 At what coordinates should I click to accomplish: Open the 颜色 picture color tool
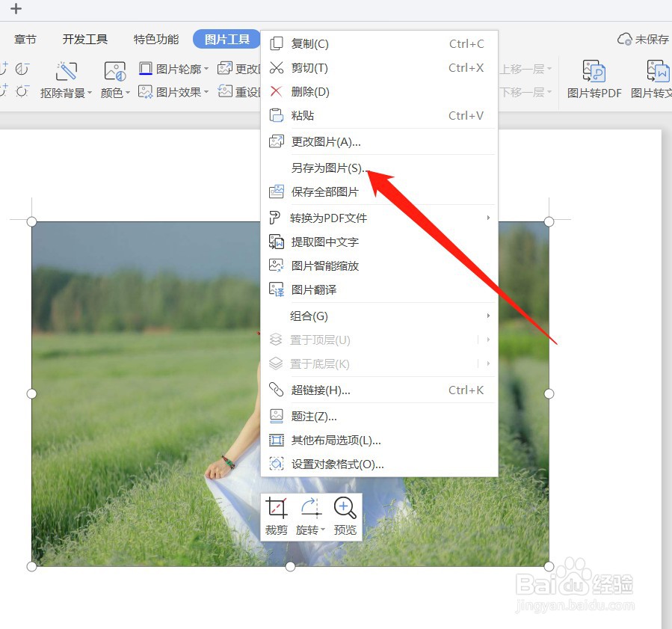click(110, 93)
